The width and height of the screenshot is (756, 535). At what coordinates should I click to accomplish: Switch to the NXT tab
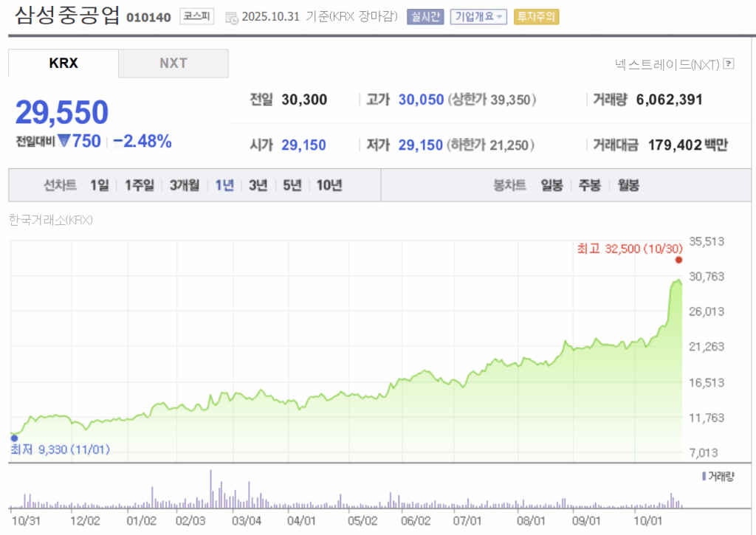point(173,63)
